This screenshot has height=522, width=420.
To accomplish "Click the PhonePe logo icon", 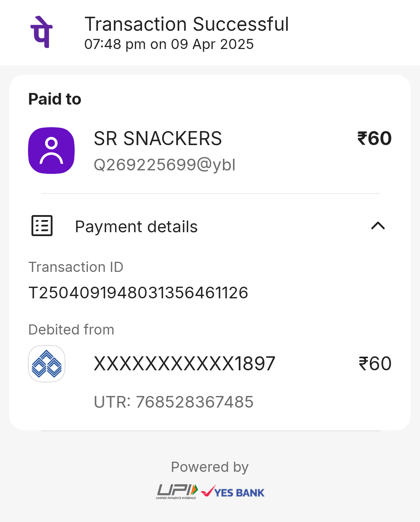I will point(42,32).
